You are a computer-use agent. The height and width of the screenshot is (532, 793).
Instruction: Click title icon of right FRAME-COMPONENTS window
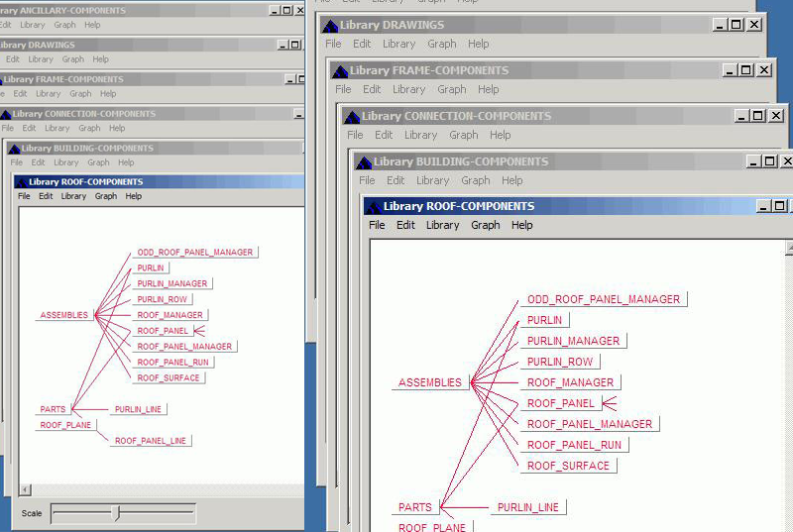point(340,71)
